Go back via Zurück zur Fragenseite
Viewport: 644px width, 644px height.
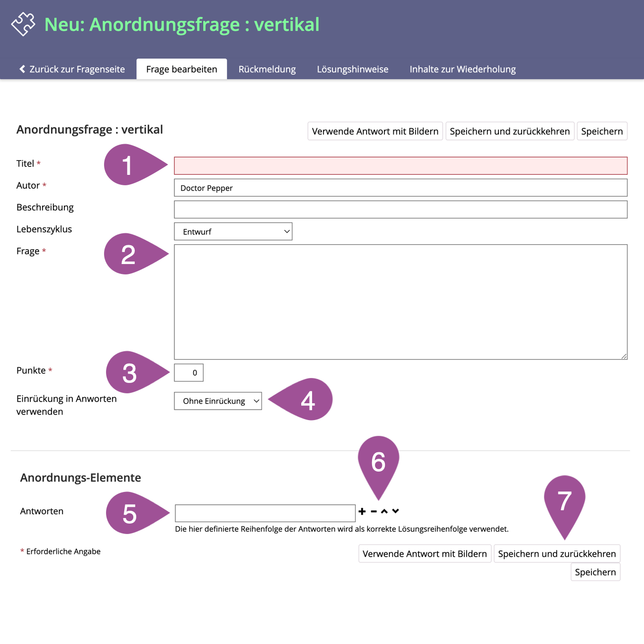pos(72,69)
